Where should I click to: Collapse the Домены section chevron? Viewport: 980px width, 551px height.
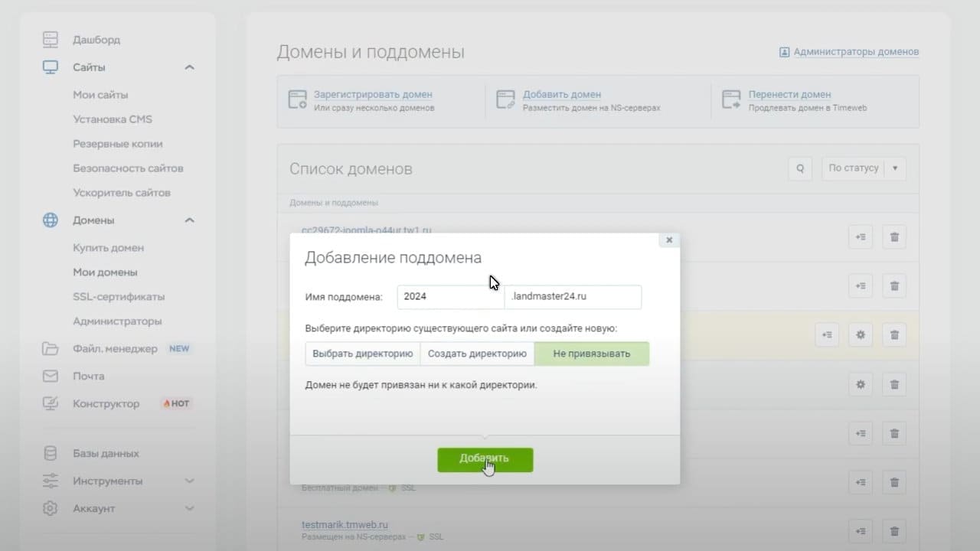190,220
